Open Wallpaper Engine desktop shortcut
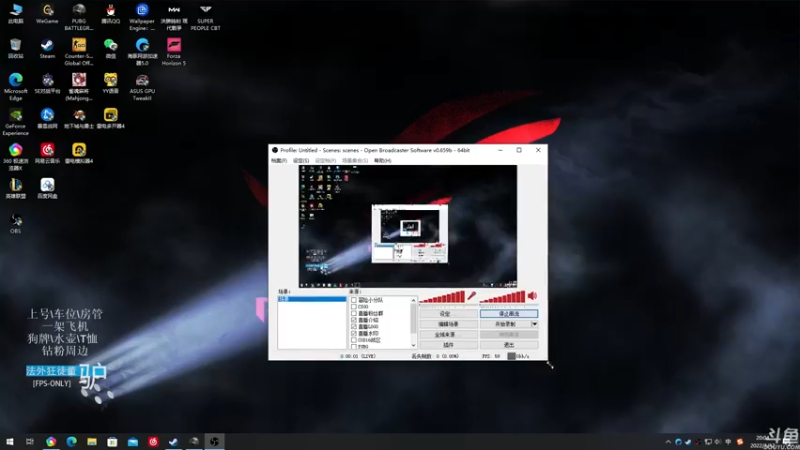The image size is (800, 450). point(142,17)
